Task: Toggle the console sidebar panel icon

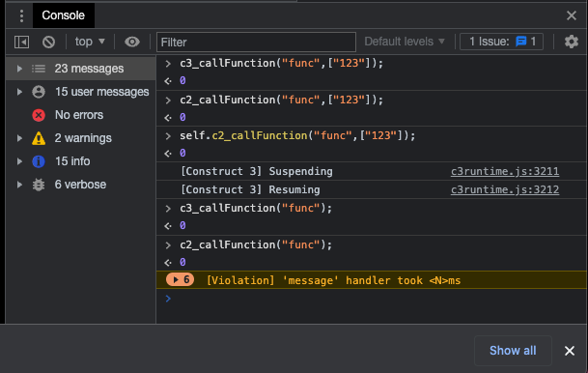Action: [22, 42]
